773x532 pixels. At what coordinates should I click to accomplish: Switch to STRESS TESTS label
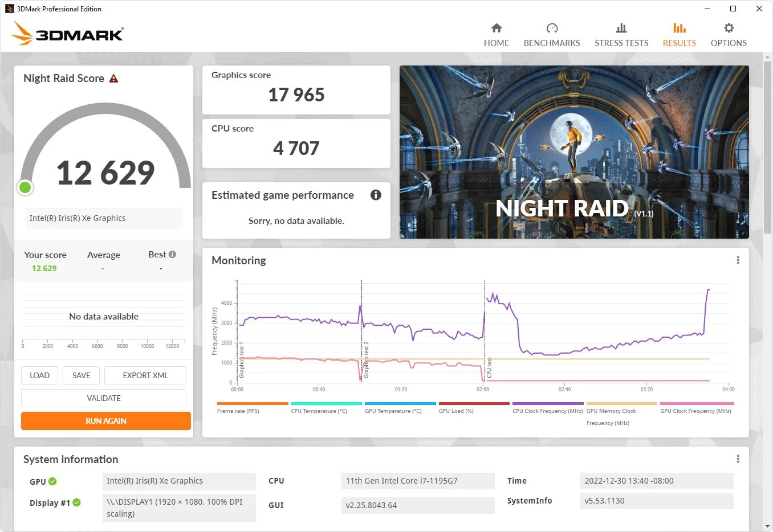[621, 43]
